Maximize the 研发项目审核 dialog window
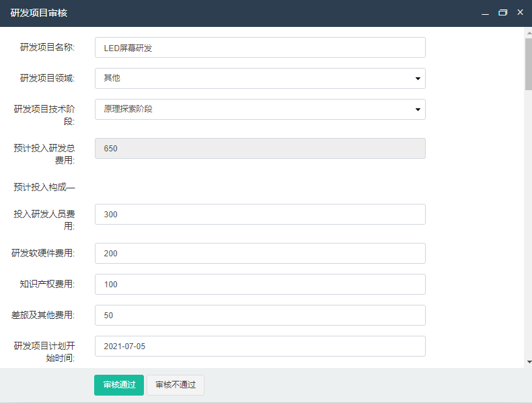The height and width of the screenshot is (403, 532). (x=503, y=13)
